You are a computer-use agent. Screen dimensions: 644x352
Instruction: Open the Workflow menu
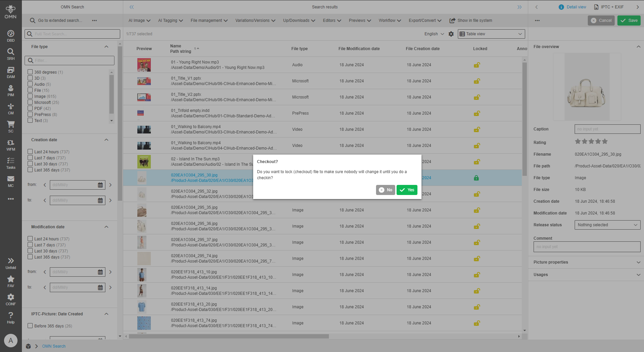(x=389, y=21)
